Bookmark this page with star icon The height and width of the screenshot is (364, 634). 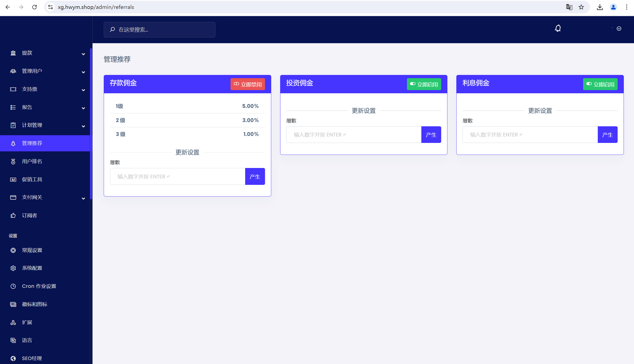pyautogui.click(x=581, y=7)
